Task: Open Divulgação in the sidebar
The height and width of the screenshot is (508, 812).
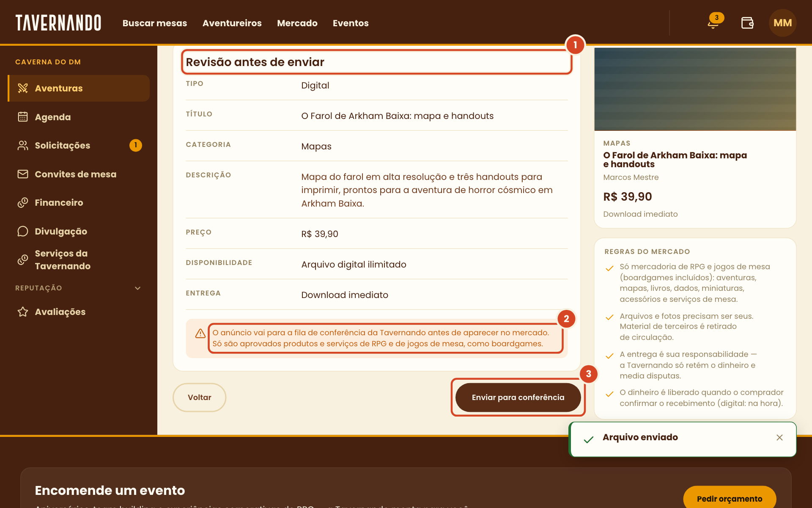Action: 79,231
